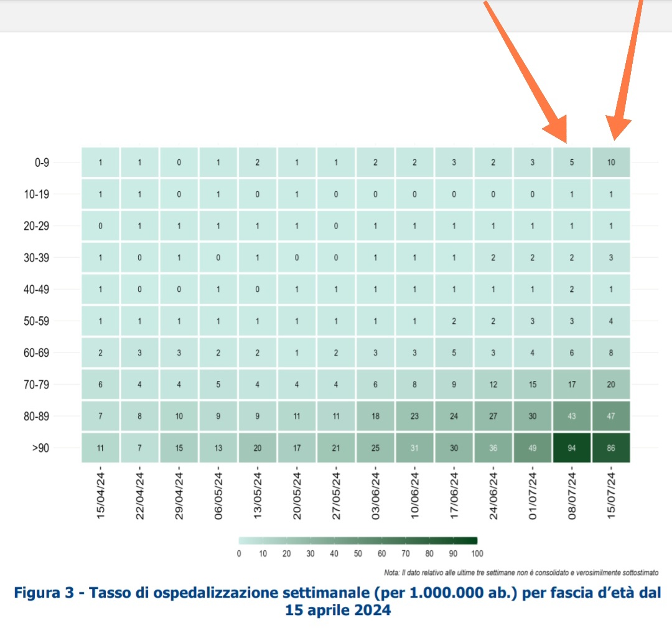Select the 27/05/24 date axis label
The image size is (672, 635).
pyautogui.click(x=337, y=496)
